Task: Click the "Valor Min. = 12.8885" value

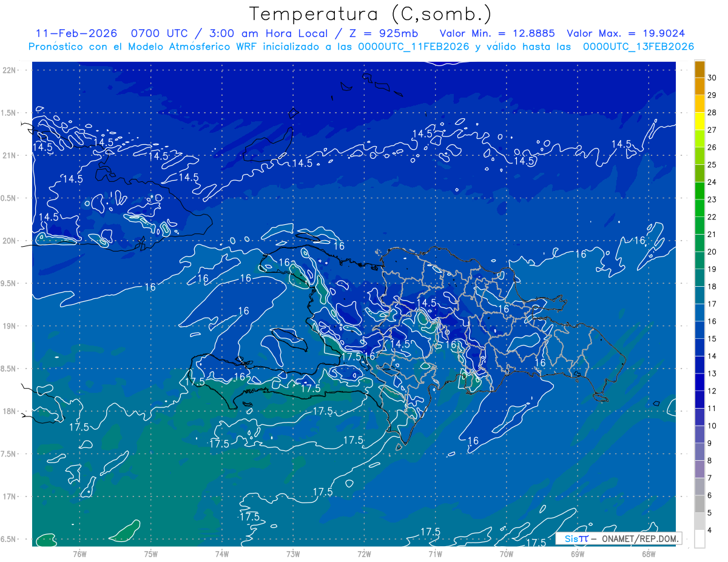Action: pyautogui.click(x=497, y=33)
